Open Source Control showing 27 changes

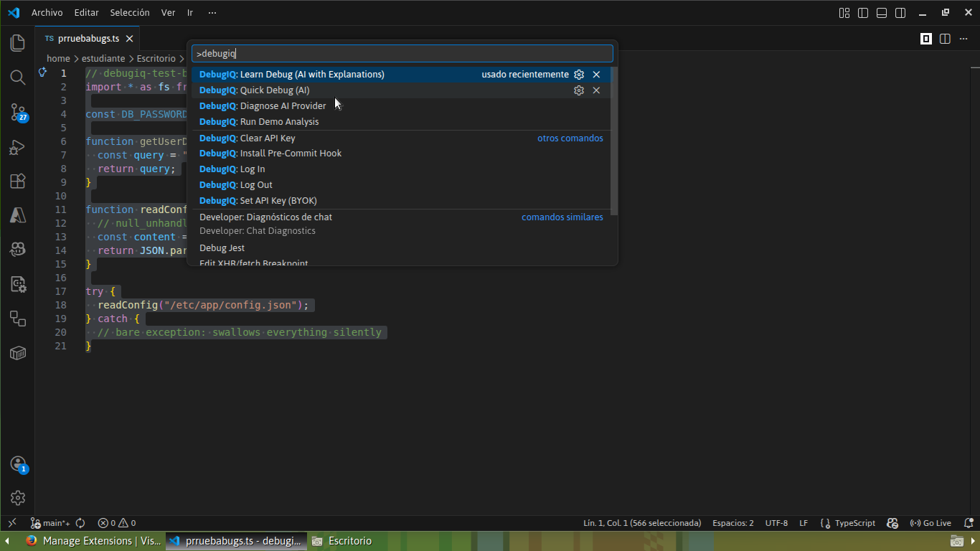17,112
